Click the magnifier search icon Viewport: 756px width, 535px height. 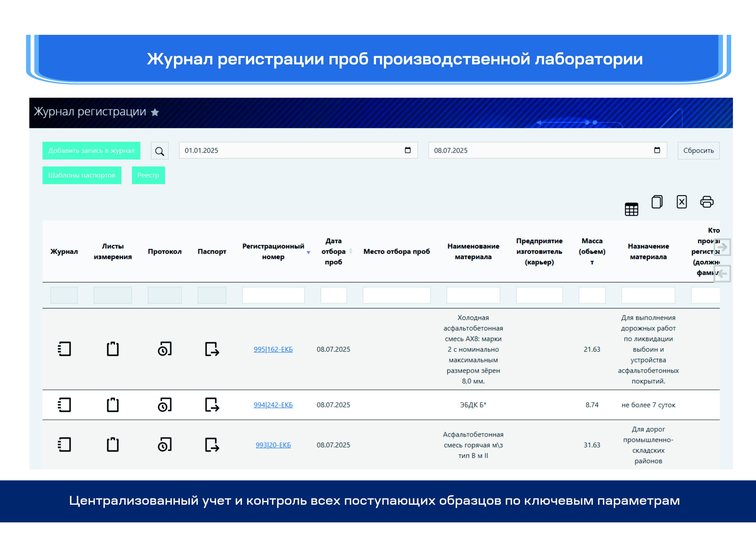(160, 151)
